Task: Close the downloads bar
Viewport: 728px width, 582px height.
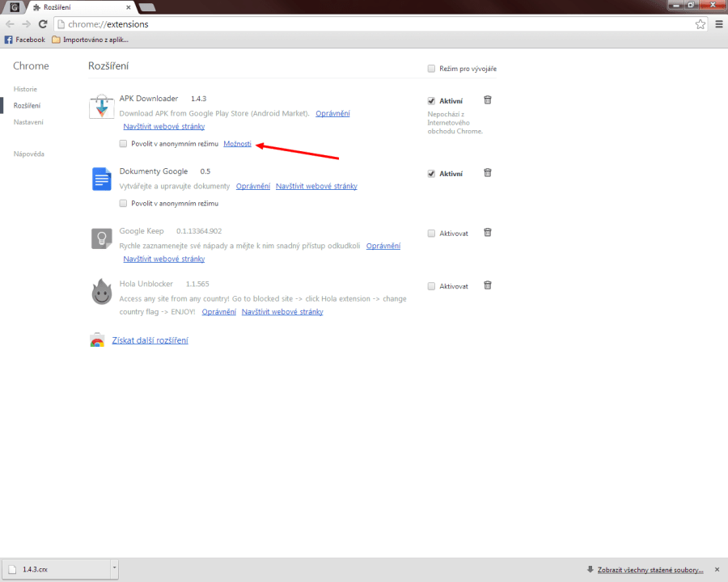Action: pyautogui.click(x=717, y=569)
